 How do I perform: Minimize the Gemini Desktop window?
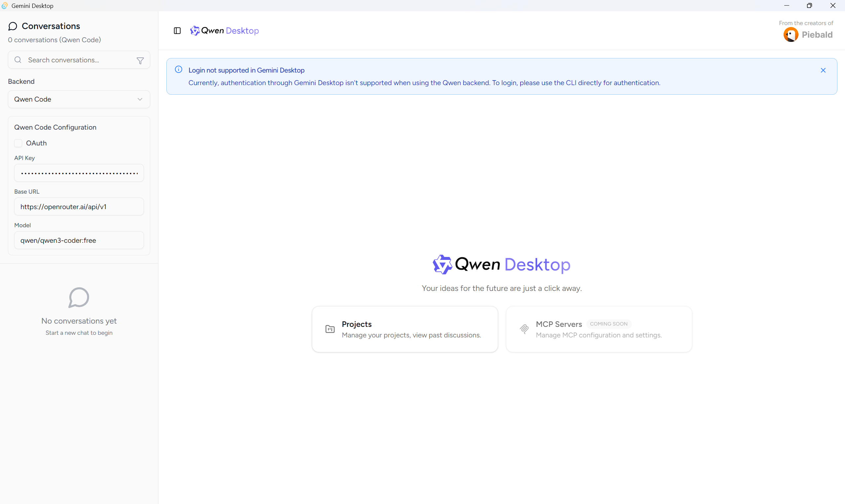(x=787, y=5)
